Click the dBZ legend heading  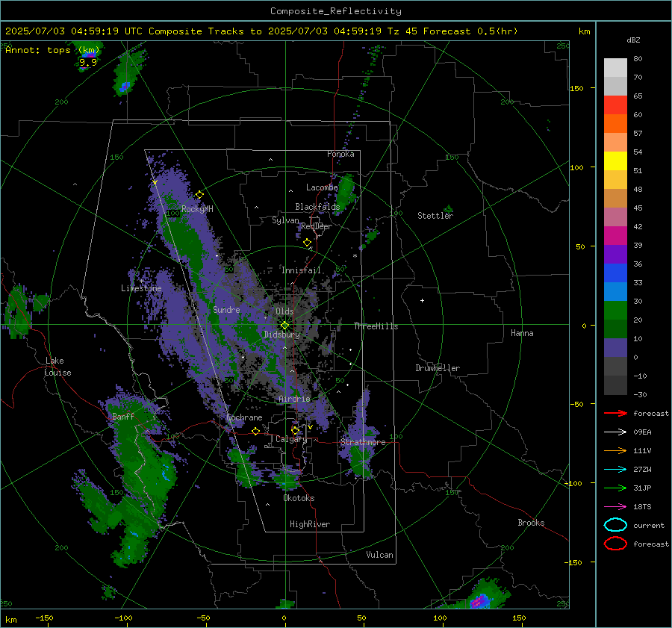point(633,40)
